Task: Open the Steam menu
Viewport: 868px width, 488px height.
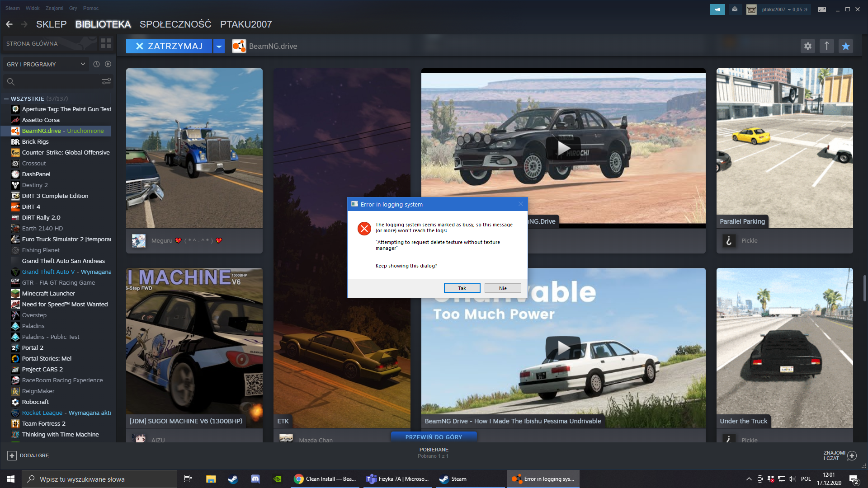Action: click(x=13, y=8)
